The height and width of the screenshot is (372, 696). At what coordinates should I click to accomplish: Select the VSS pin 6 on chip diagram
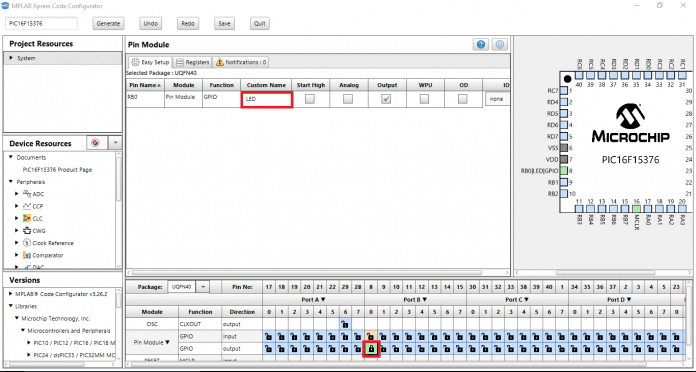[564, 147]
